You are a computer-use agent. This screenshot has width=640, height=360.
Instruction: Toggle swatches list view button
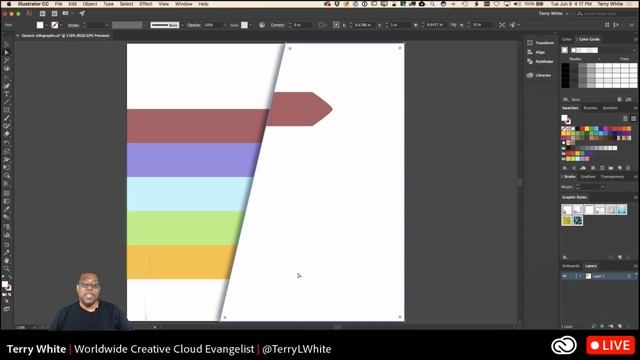[x=625, y=118]
